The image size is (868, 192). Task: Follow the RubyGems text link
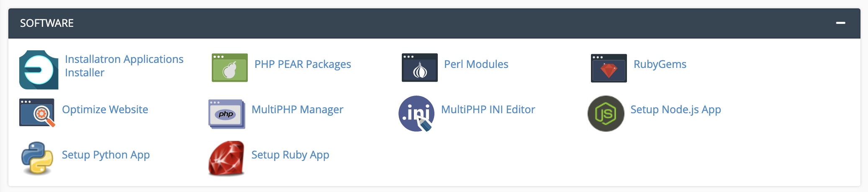pyautogui.click(x=660, y=64)
